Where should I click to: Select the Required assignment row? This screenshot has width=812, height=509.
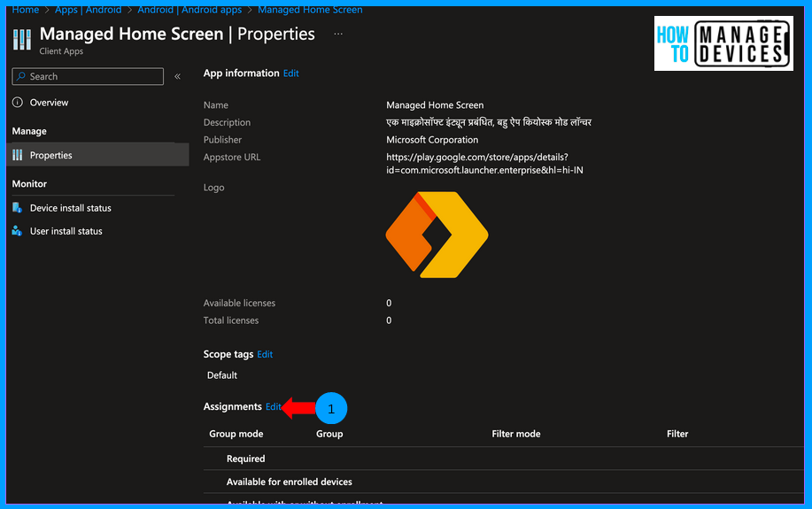pos(503,459)
